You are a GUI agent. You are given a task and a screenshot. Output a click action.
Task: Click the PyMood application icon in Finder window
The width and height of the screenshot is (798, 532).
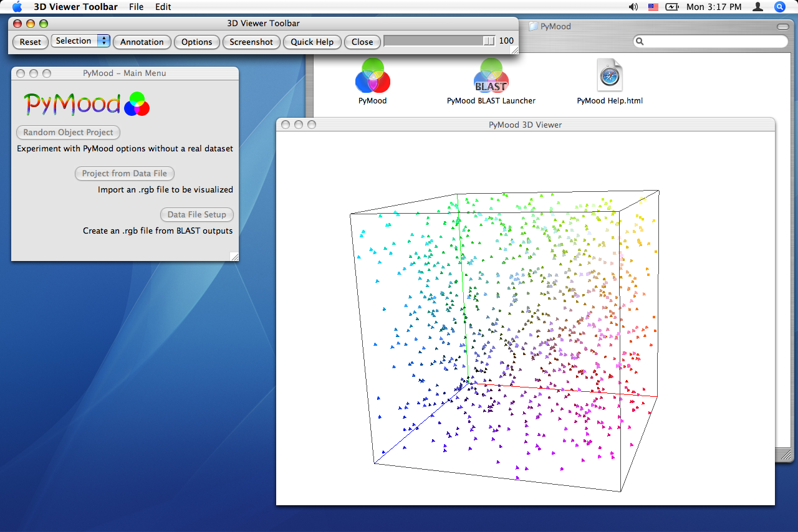coord(373,76)
